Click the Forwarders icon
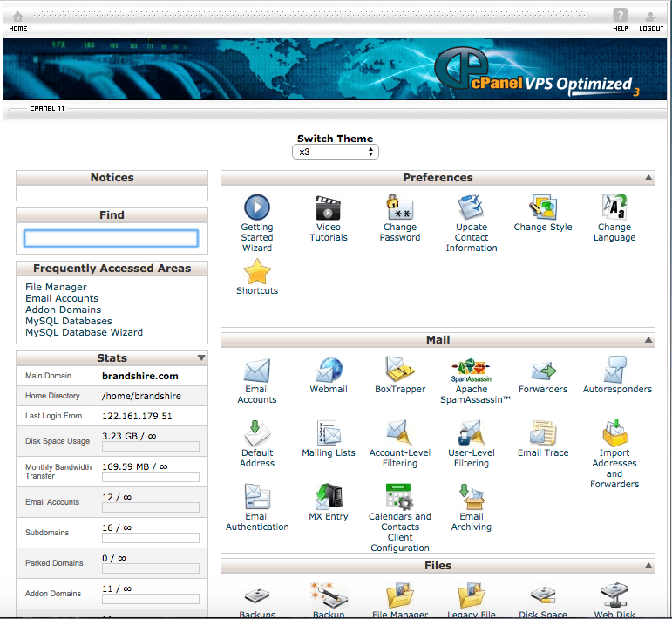Image resolution: width=672 pixels, height=619 pixels. [543, 371]
